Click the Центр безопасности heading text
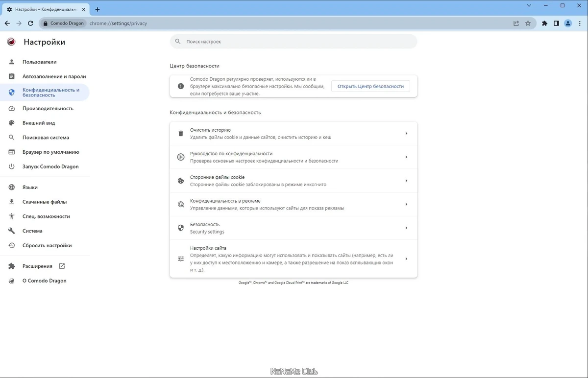This screenshot has height=378, width=588. pos(195,66)
